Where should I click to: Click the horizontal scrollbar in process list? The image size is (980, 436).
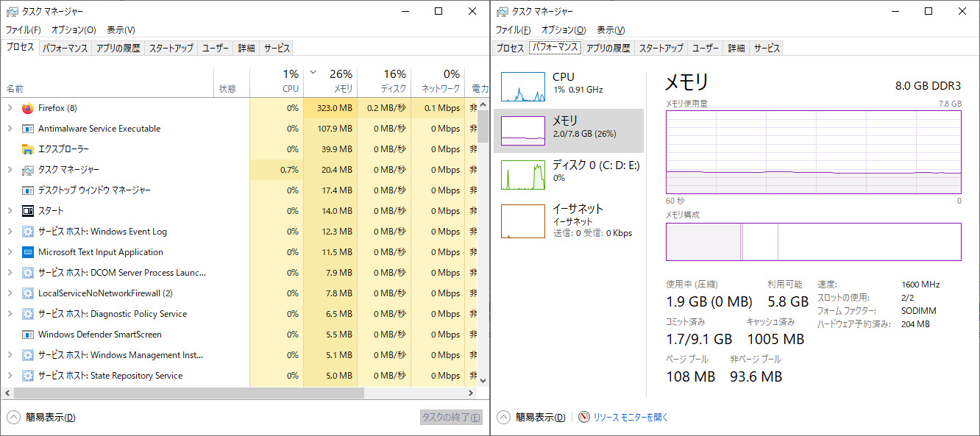click(x=184, y=393)
